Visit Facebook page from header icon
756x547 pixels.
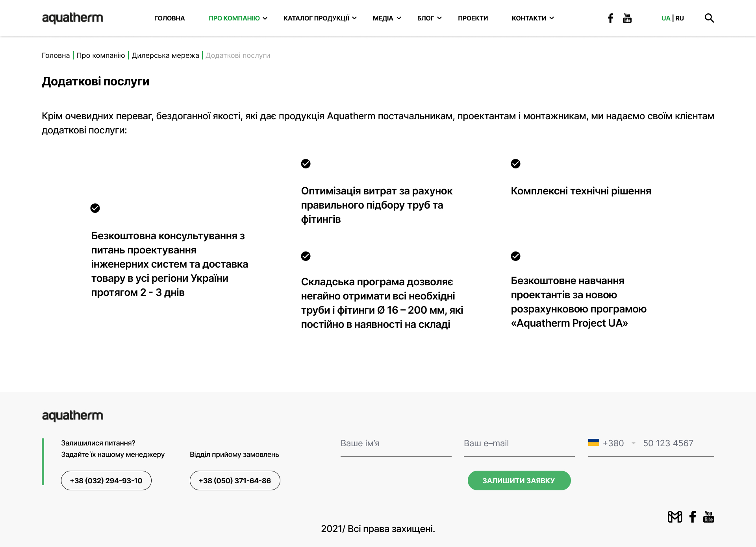610,18
